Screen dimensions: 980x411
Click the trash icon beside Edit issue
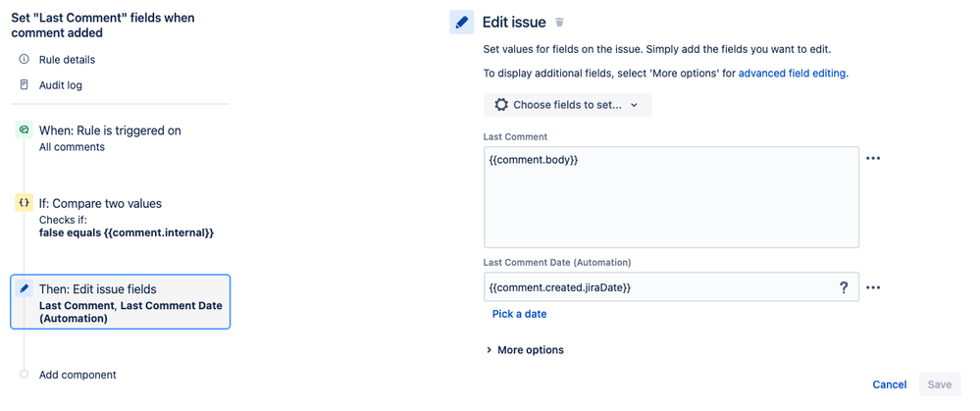(560, 23)
